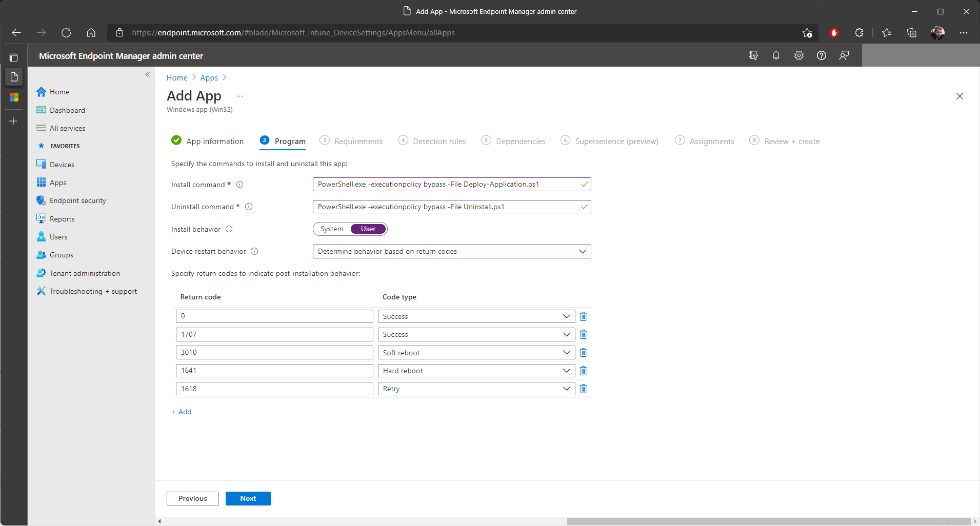Add this page to favorites
The width and height of the screenshot is (980, 526).
pyautogui.click(x=807, y=33)
